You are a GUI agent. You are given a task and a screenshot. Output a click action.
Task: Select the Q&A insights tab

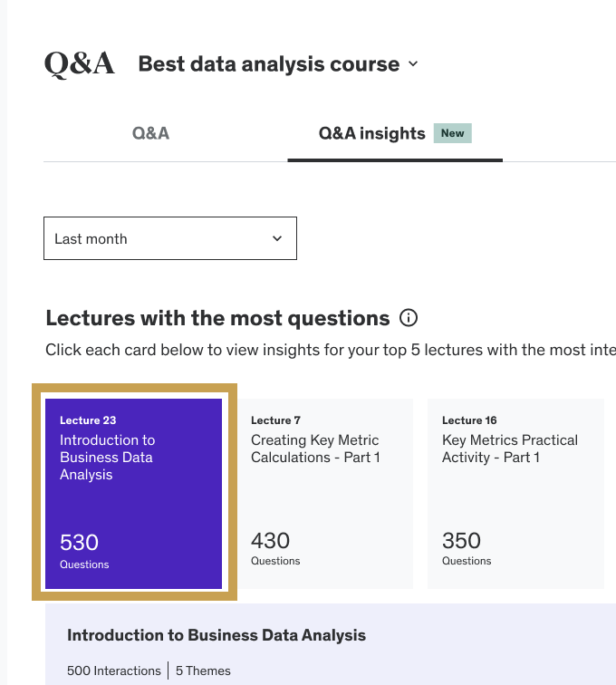[x=394, y=133]
